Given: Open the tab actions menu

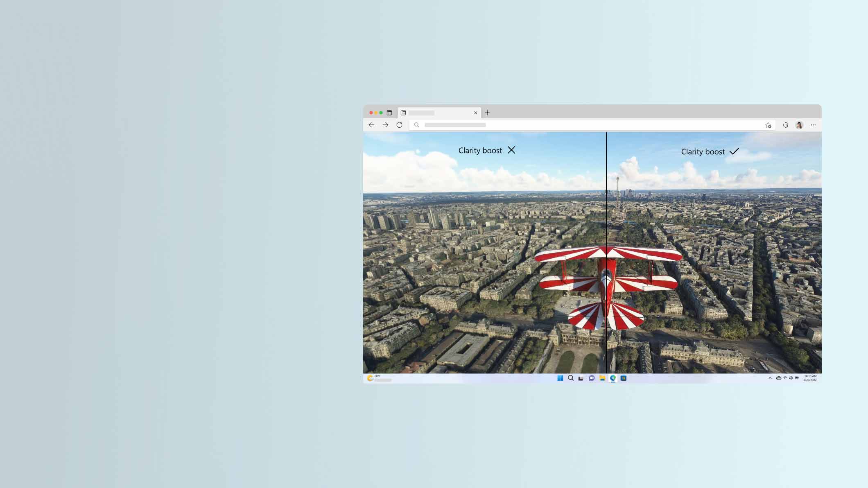Looking at the screenshot, I should click(389, 113).
